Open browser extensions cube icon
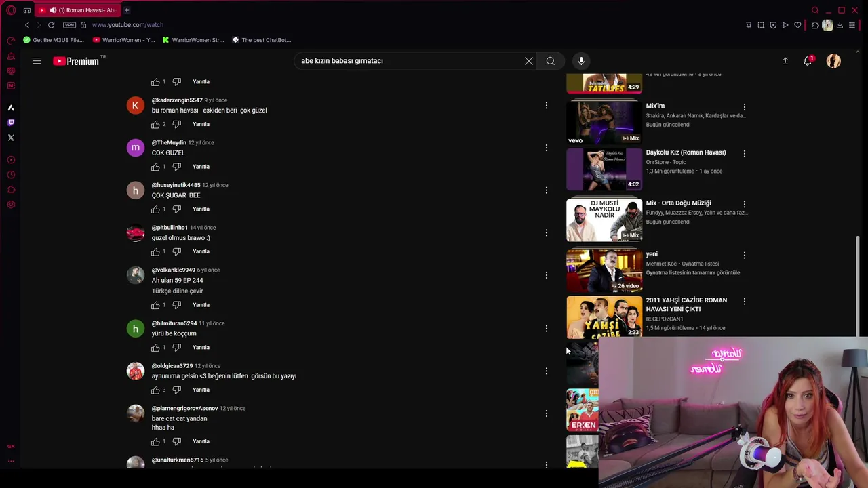The height and width of the screenshot is (488, 868). (815, 25)
